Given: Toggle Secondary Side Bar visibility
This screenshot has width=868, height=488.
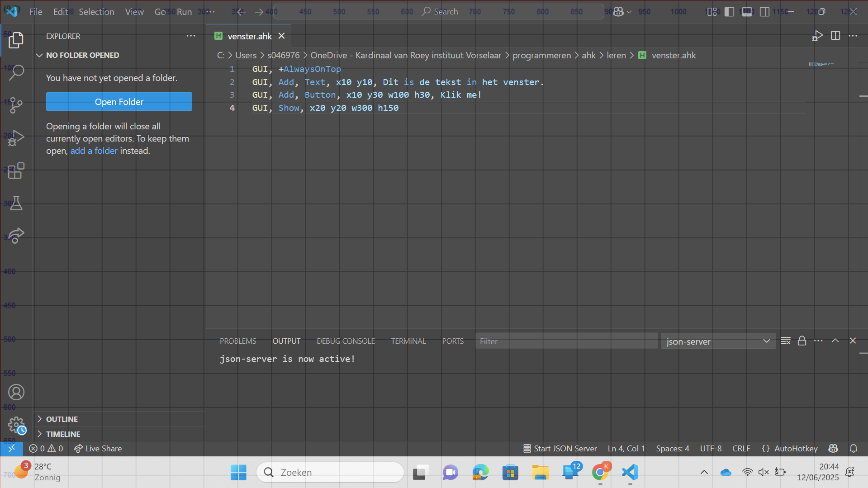Looking at the screenshot, I should (764, 12).
